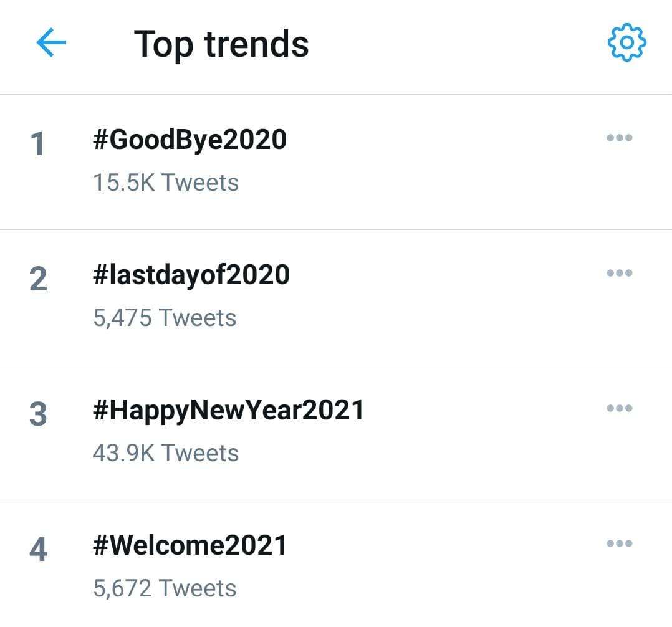Open more options for #HappyNewYear2021
Image resolution: width=672 pixels, height=627 pixels.
pyautogui.click(x=619, y=408)
